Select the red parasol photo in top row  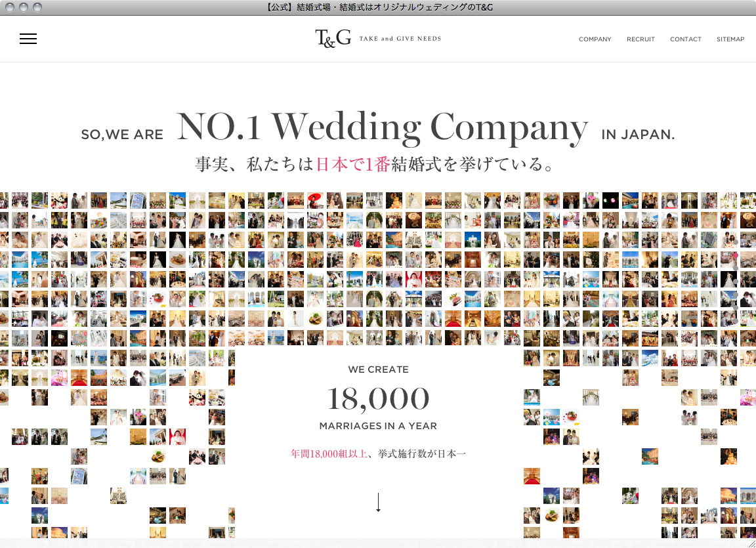315,200
